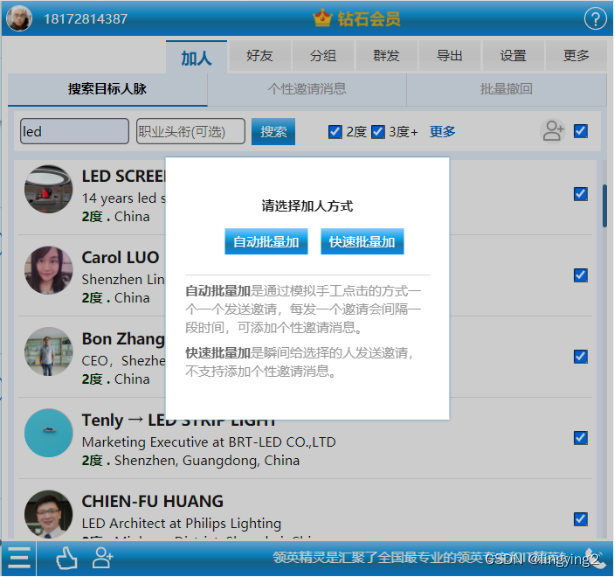Click the user profile avatar at top left

[x=19, y=18]
